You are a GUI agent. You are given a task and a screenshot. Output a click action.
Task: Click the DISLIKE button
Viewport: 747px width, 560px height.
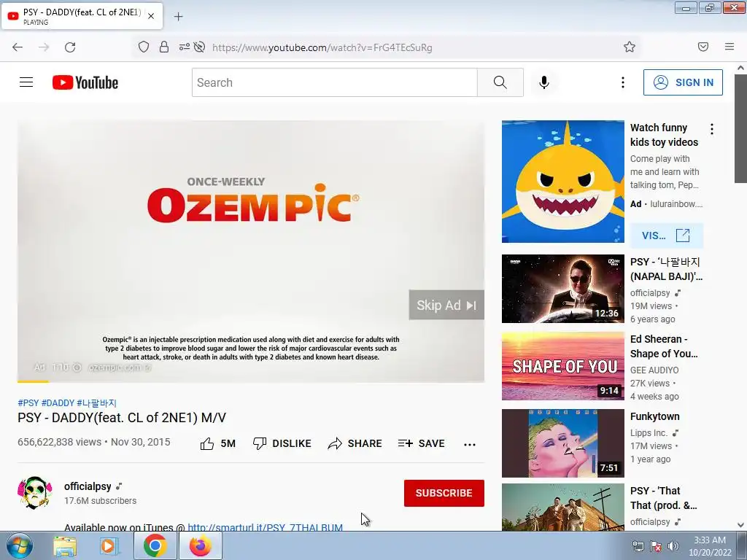[282, 444]
